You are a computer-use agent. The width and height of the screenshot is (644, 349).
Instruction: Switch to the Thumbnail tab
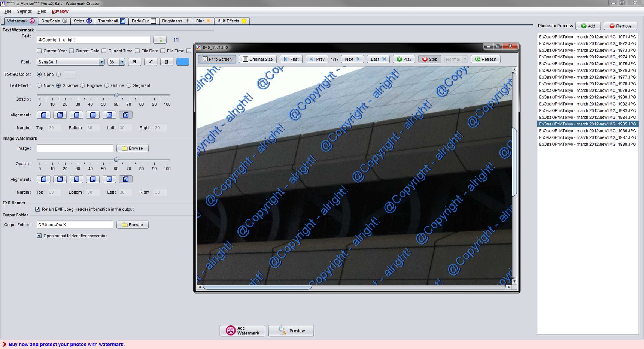click(112, 21)
